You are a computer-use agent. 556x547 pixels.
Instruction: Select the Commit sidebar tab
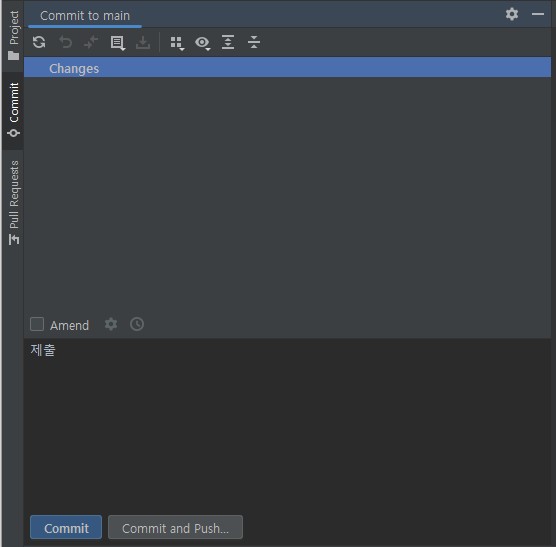click(x=13, y=110)
